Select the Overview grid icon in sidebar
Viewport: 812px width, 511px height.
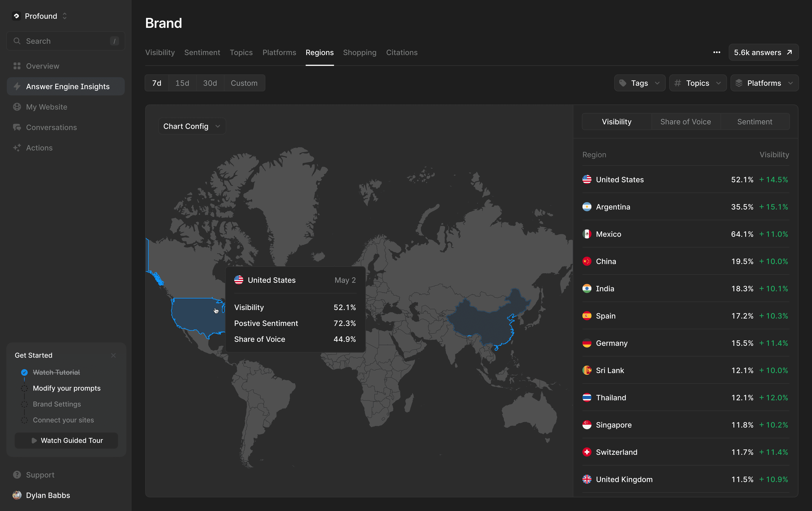(17, 66)
